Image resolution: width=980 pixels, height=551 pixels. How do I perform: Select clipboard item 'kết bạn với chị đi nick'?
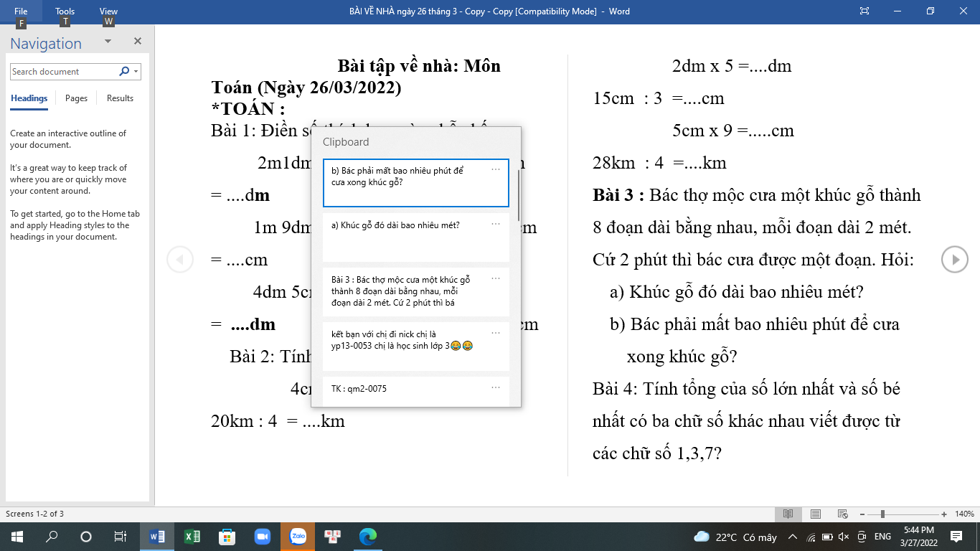click(x=415, y=346)
